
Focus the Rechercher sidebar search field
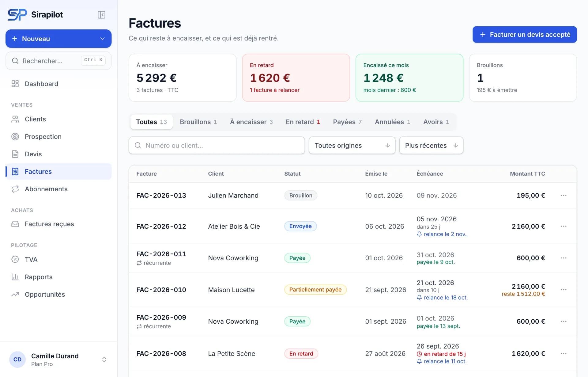tap(58, 61)
